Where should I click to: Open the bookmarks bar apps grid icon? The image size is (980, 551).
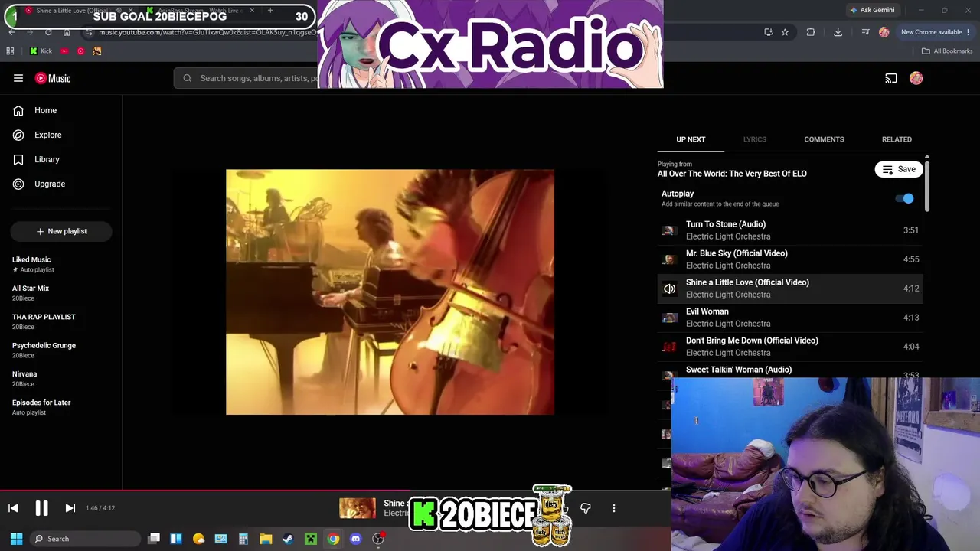(10, 51)
